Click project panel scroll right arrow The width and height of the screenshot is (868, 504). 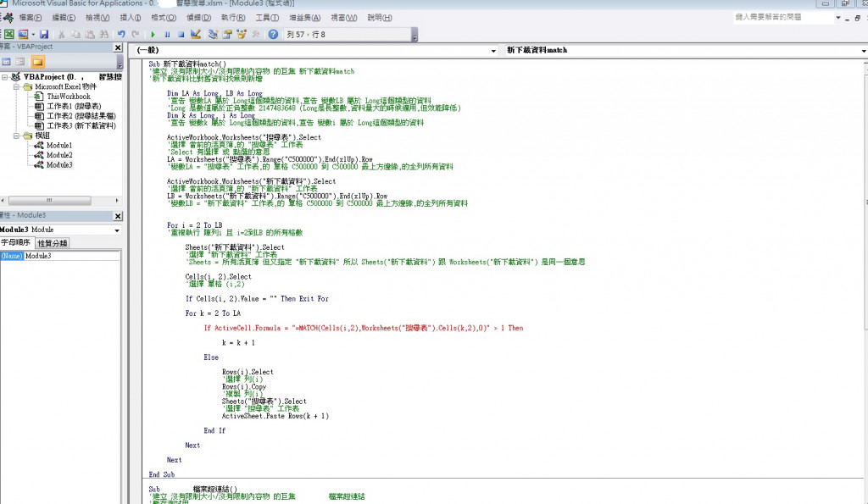[117, 200]
